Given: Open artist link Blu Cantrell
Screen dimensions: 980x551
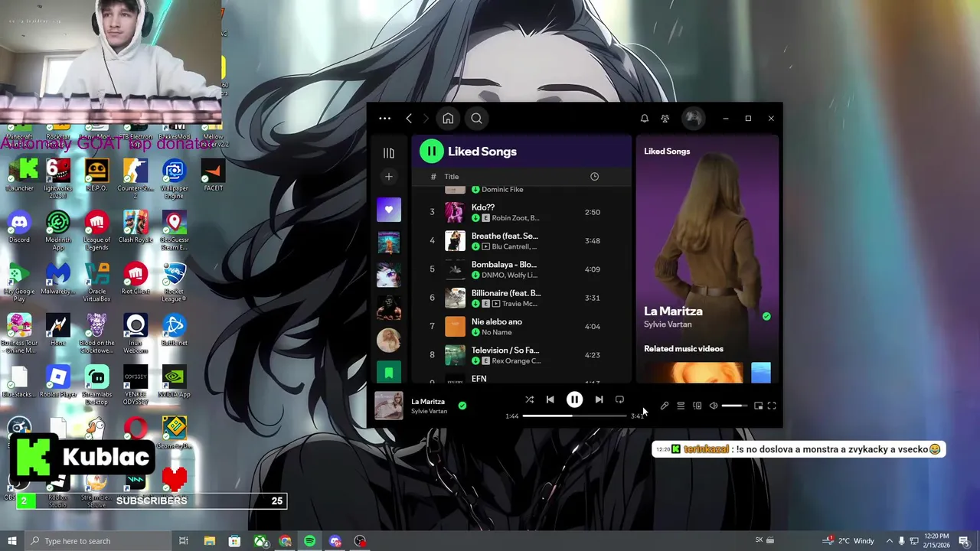Looking at the screenshot, I should point(512,246).
